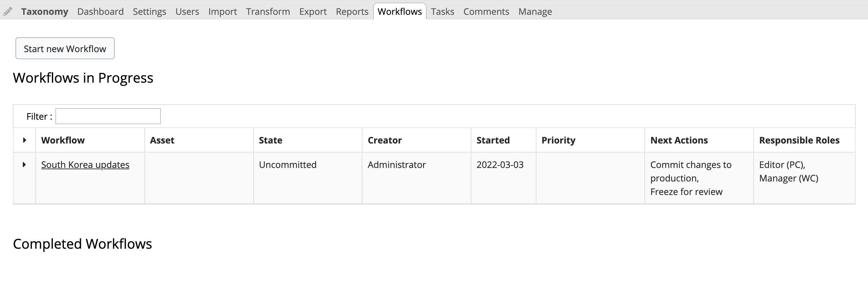868x305 pixels.
Task: Open the Comments section
Action: coord(486,11)
